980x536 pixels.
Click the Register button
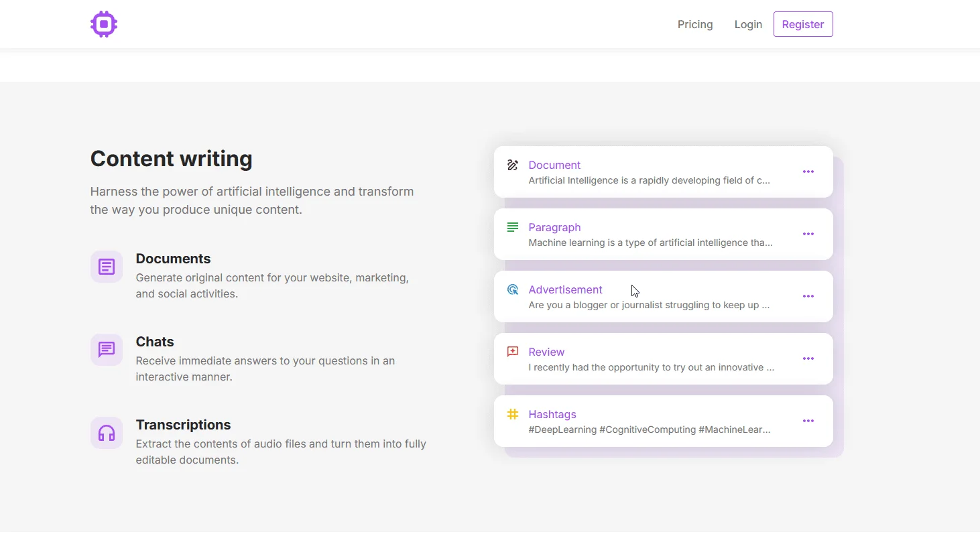[803, 24]
